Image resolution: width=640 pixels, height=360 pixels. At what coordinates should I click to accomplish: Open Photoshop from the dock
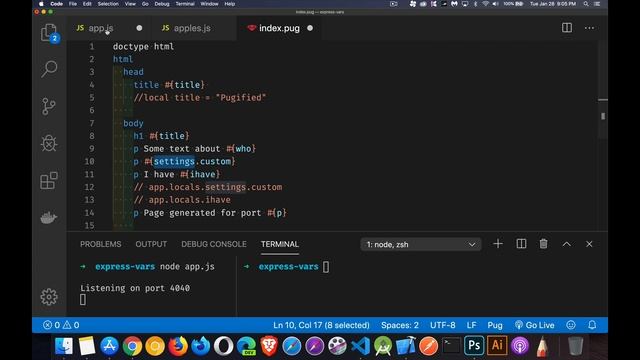pyautogui.click(x=474, y=346)
